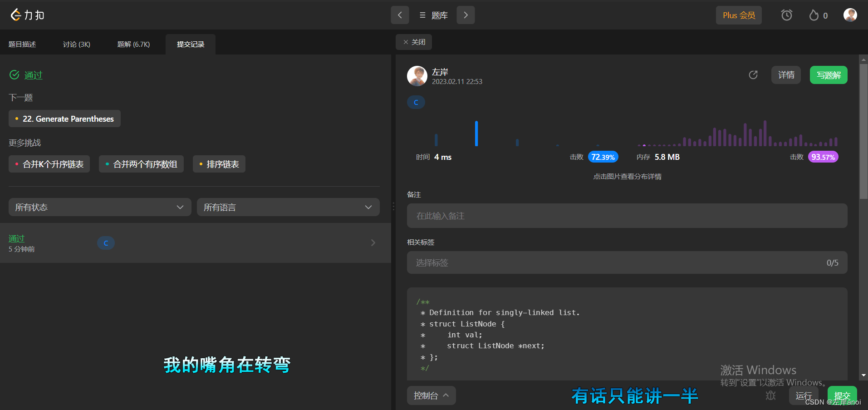This screenshot has height=410, width=868.
Task: Expand the 控制台 console panel
Action: (431, 395)
